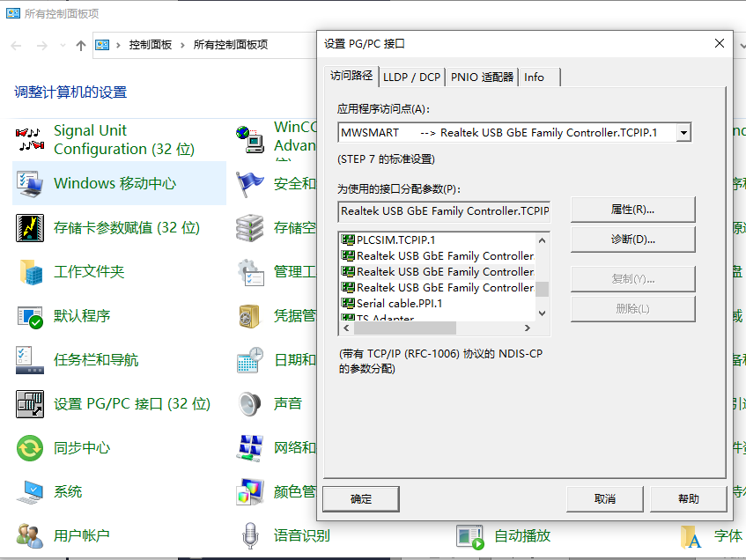Open Signal Unit Configuration icon
The image size is (746, 560).
tap(29, 139)
